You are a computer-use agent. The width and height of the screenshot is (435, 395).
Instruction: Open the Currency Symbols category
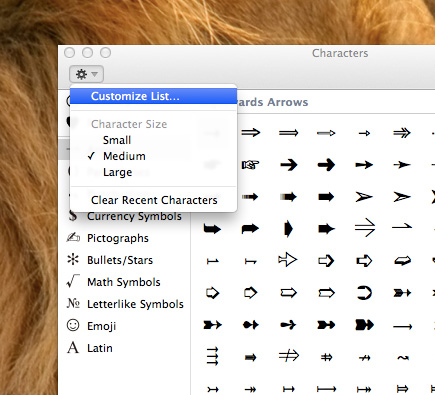[x=134, y=216]
